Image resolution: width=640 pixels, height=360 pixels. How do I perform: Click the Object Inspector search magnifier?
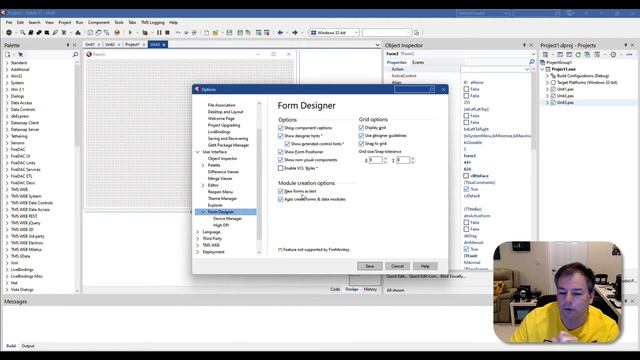coord(532,62)
